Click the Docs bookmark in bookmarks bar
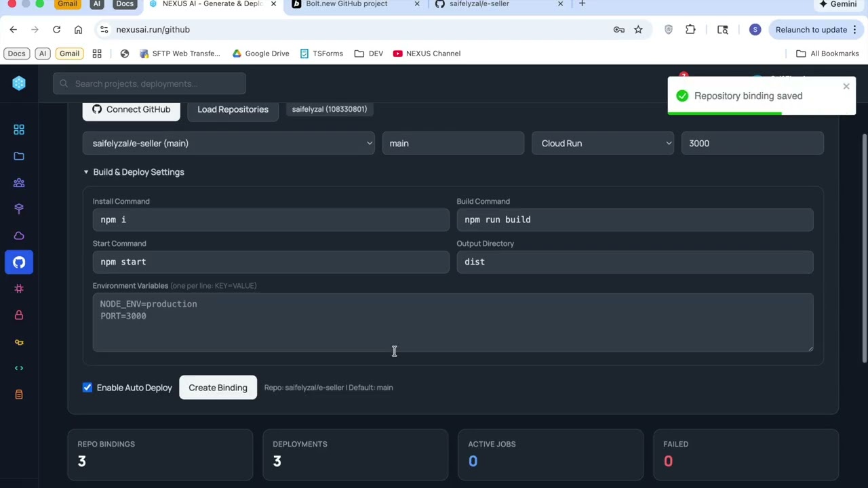The image size is (868, 488). click(x=16, y=54)
